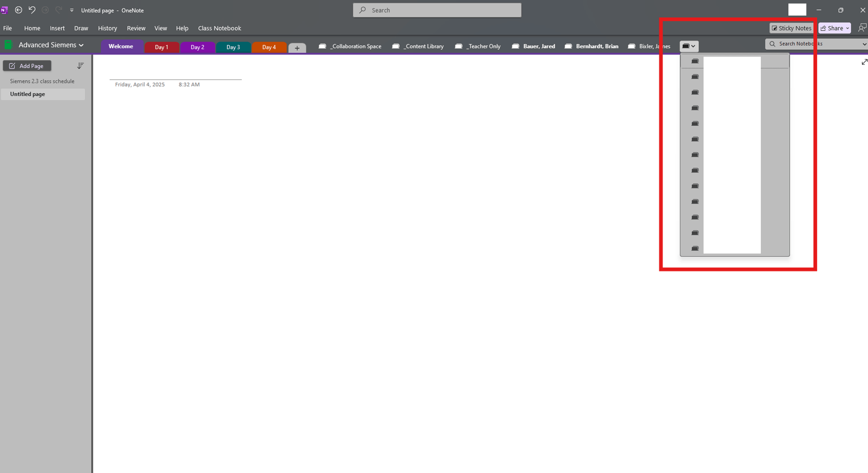This screenshot has height=473, width=868.
Task: Expand the Advanced Siemens notebook list
Action: 81,45
